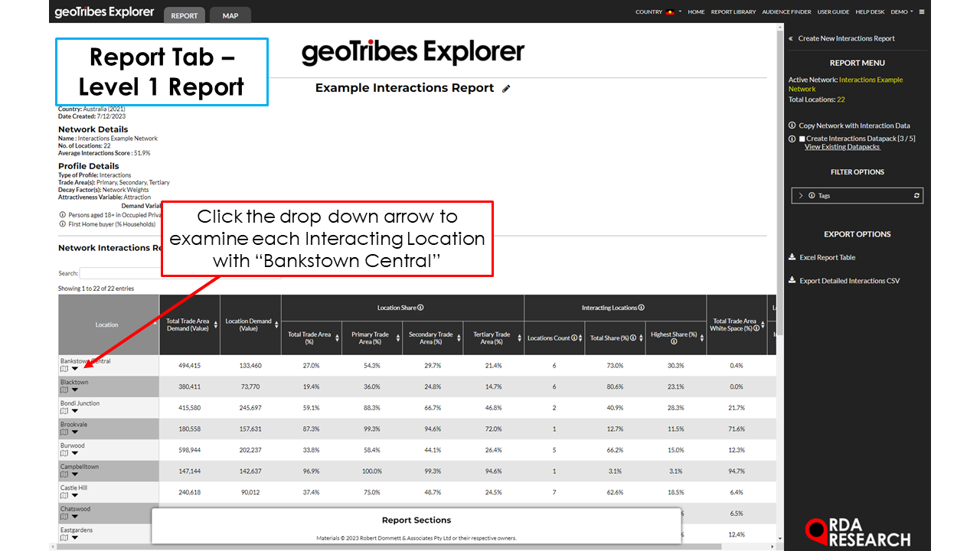Sort by Tertiary Trade Area (%) column
The image size is (980, 551).
click(x=494, y=337)
